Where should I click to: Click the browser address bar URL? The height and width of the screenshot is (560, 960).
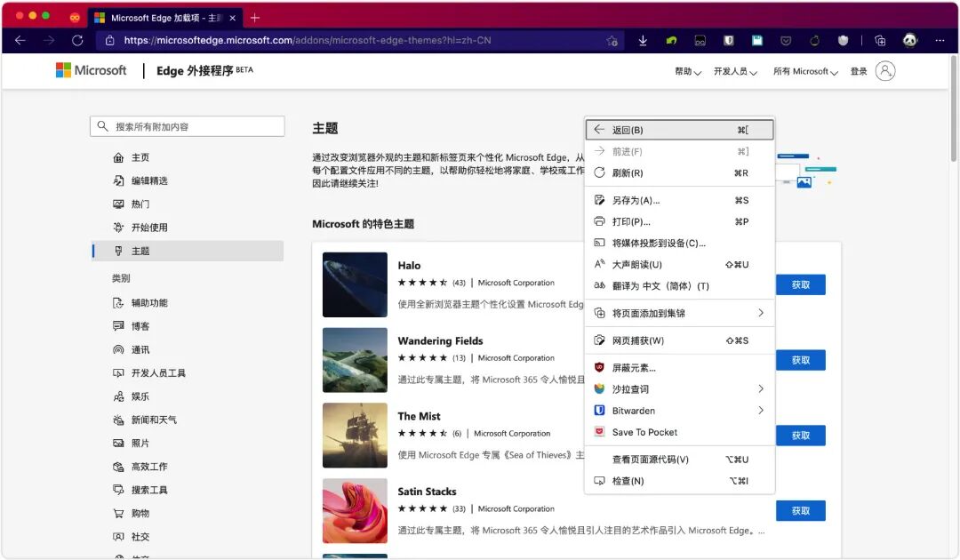(x=308, y=40)
